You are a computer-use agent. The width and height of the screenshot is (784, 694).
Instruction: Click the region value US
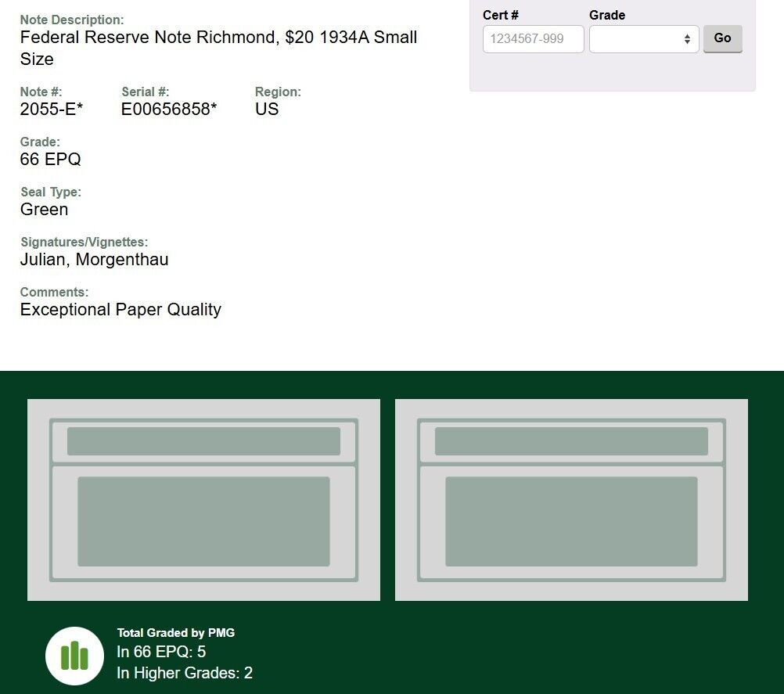pos(267,109)
